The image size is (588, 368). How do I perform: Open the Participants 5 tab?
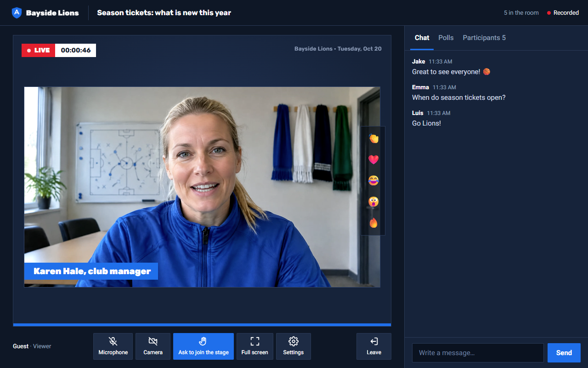tap(484, 38)
